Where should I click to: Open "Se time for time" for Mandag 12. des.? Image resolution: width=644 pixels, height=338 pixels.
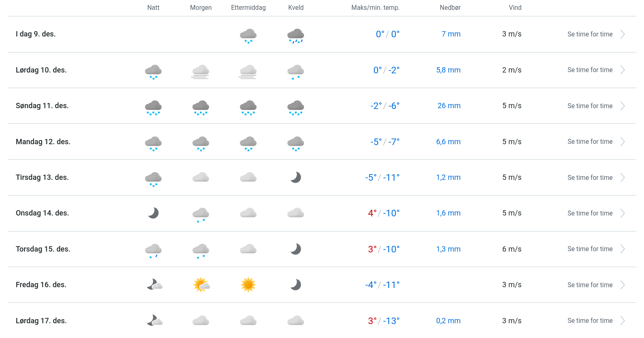(x=590, y=142)
